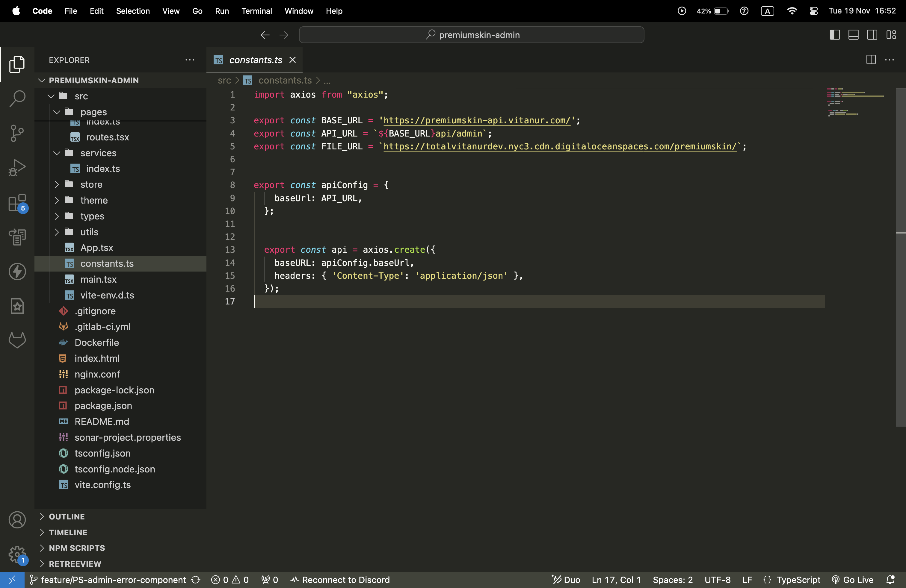Screen dimensions: 906x588
Task: Open the Run menu
Action: (x=222, y=11)
